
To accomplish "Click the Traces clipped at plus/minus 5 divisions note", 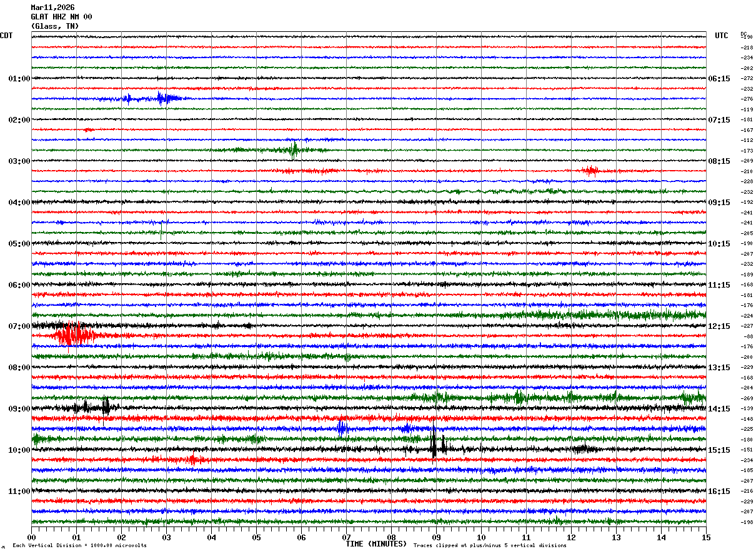I will click(490, 545).
